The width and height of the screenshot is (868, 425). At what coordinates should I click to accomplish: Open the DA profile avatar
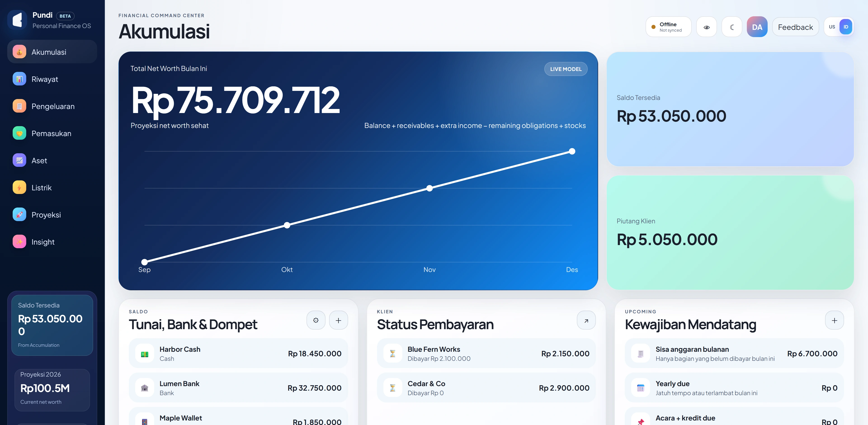tap(757, 27)
